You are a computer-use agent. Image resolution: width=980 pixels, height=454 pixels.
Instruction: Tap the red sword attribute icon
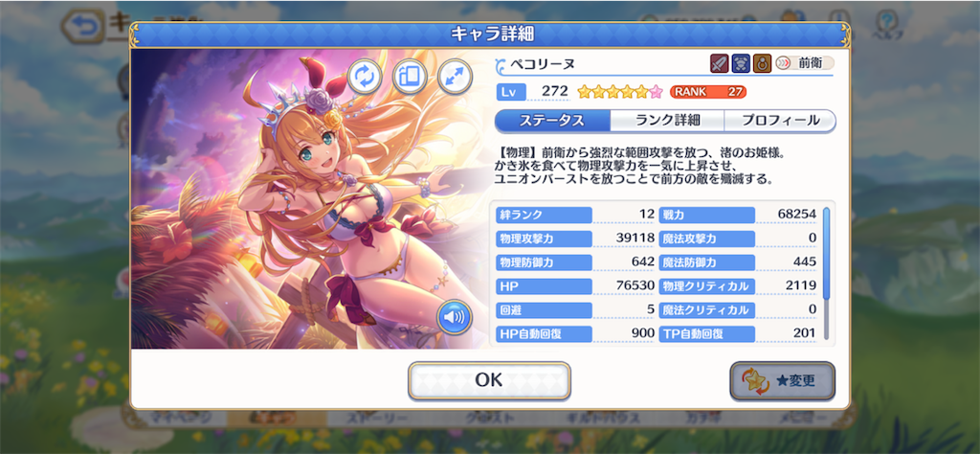(720, 63)
